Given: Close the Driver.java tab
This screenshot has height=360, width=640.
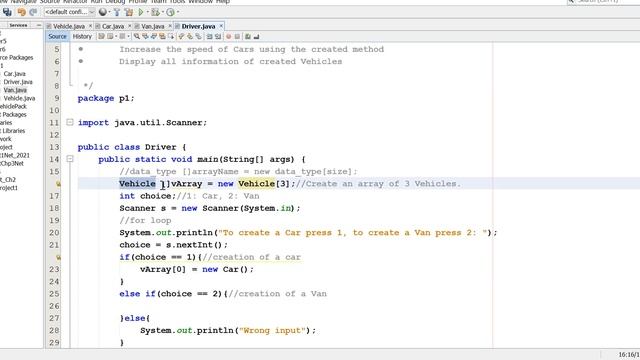Looking at the screenshot, I should click(221, 26).
